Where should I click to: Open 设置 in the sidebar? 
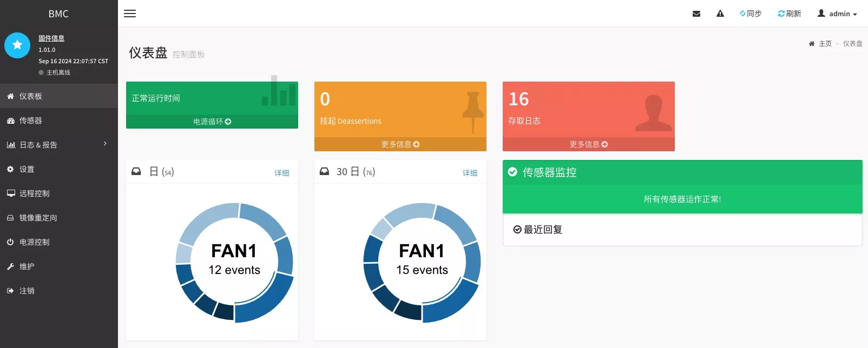(59, 169)
